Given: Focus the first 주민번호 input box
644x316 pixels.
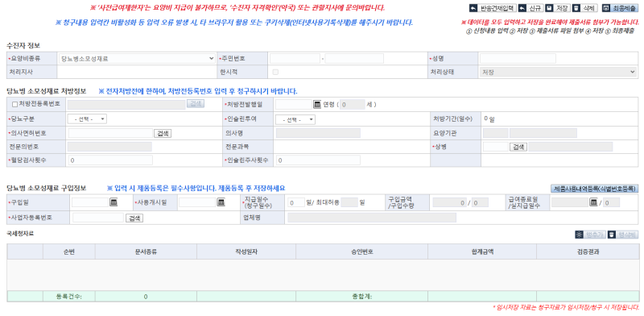Looking at the screenshot, I should pyautogui.click(x=295, y=58).
